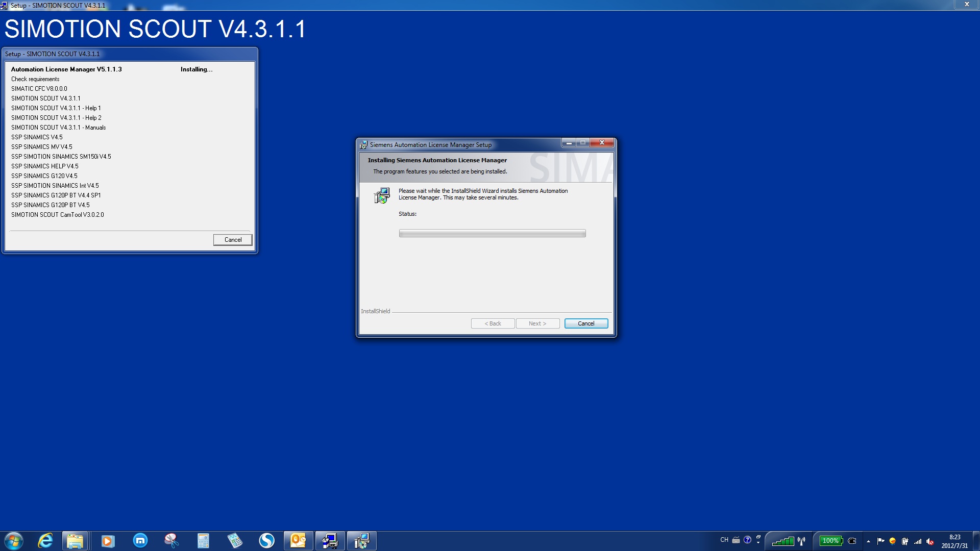The width and height of the screenshot is (980, 551).
Task: Click the 100% battery indicator
Action: 830,541
